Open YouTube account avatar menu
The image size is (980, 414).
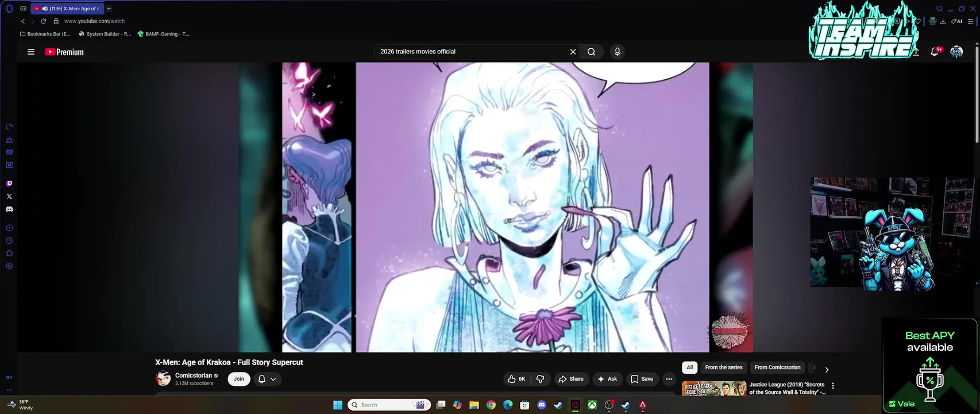(x=956, y=52)
